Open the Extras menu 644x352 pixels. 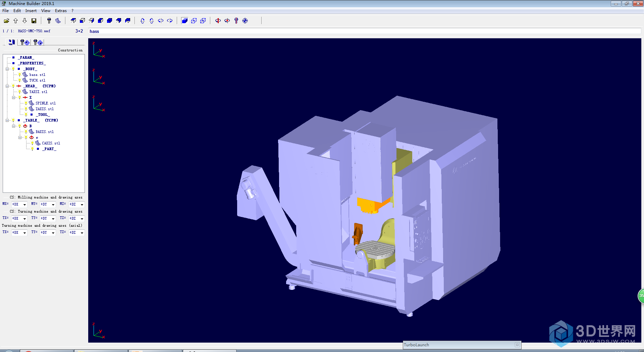(x=61, y=11)
